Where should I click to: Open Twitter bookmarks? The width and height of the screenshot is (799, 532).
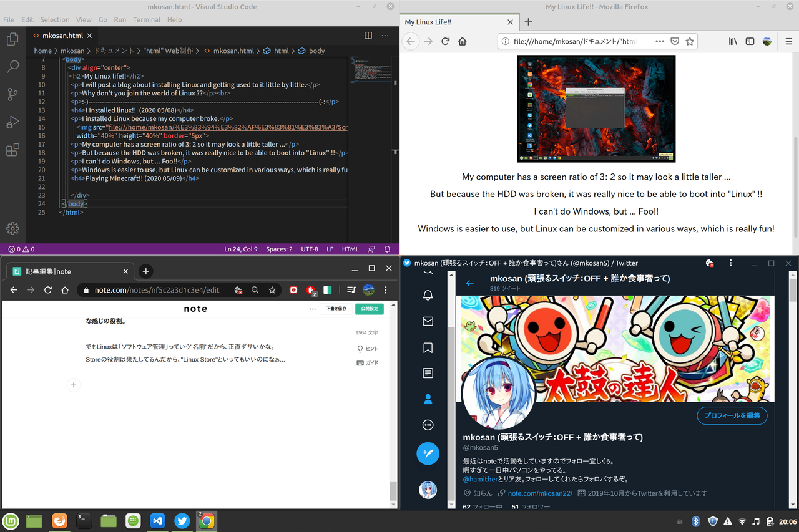coord(428,347)
